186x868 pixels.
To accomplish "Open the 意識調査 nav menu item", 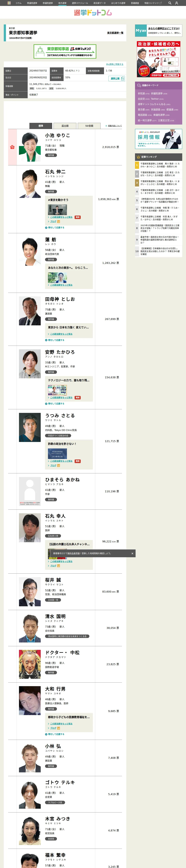I will click(135, 3).
